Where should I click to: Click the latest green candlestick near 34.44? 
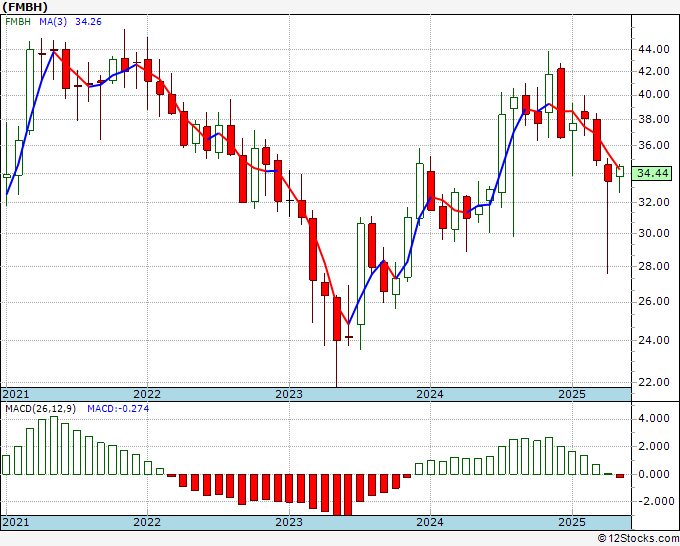tap(620, 172)
